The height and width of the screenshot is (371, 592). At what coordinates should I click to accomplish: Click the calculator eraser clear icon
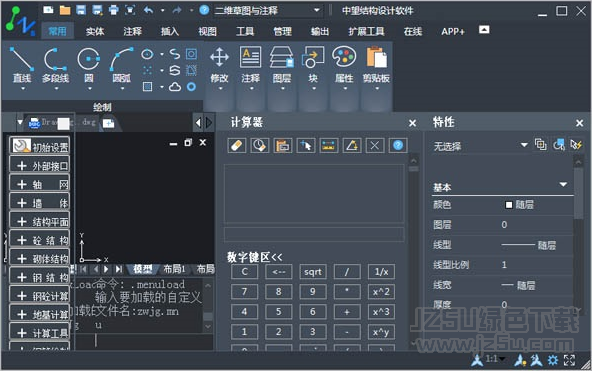point(237,145)
